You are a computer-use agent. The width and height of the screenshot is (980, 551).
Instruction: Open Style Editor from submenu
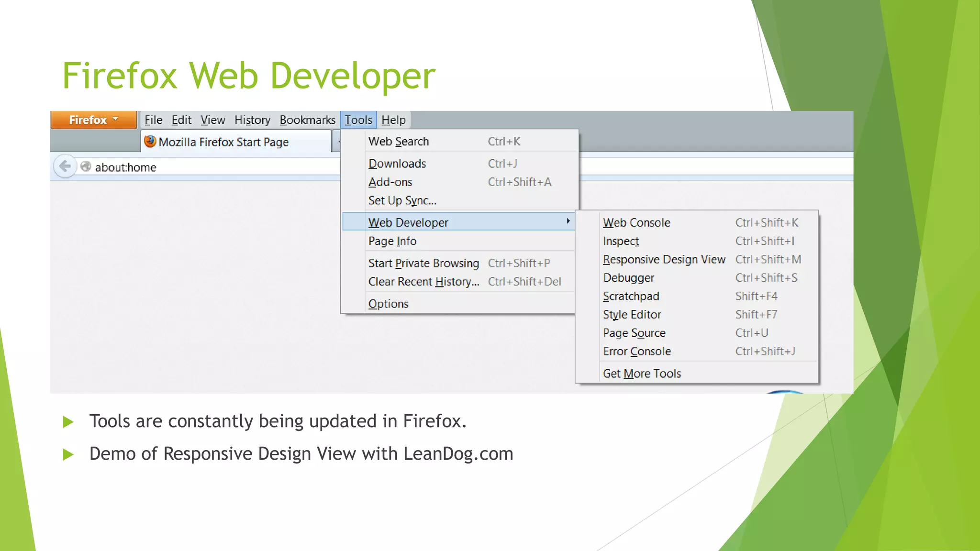tap(697, 315)
